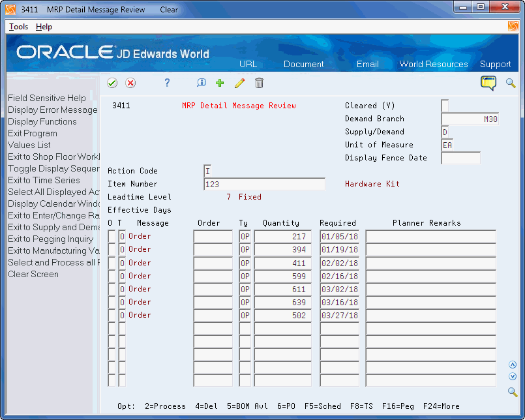The width and height of the screenshot is (525, 420).
Task: Click type field OP for quantity 411
Action: coord(245,263)
